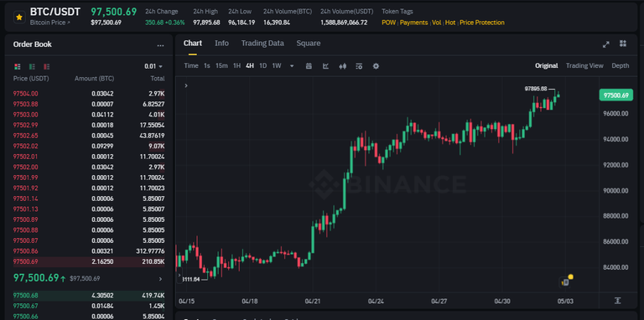Open the Trading Data tab
644x320 pixels.
[262, 44]
